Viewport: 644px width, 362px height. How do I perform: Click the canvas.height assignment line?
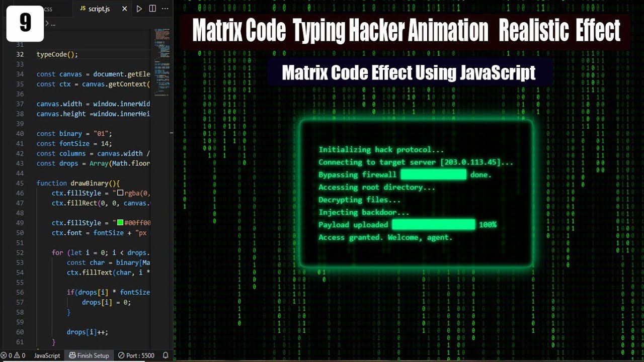(94, 114)
